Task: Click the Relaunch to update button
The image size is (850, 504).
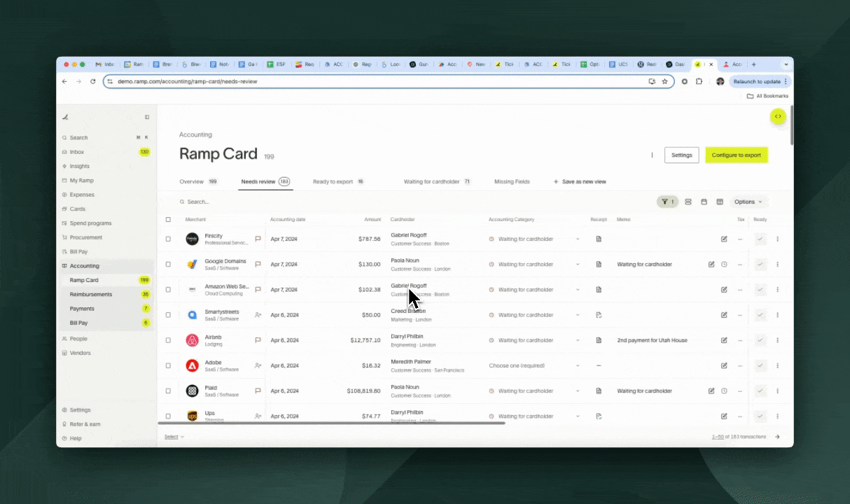Action: coord(760,81)
